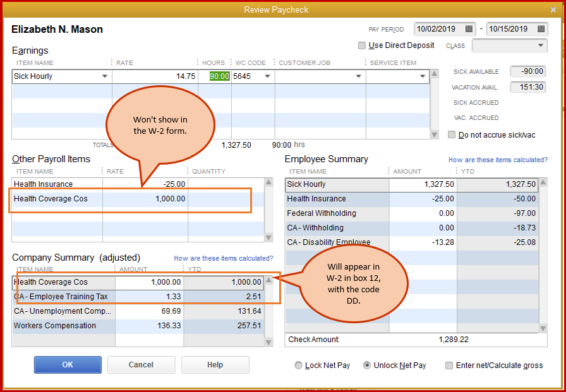Select Sick Hourly row in Employee Summary
Screen dimensions: 566x392
pos(411,184)
